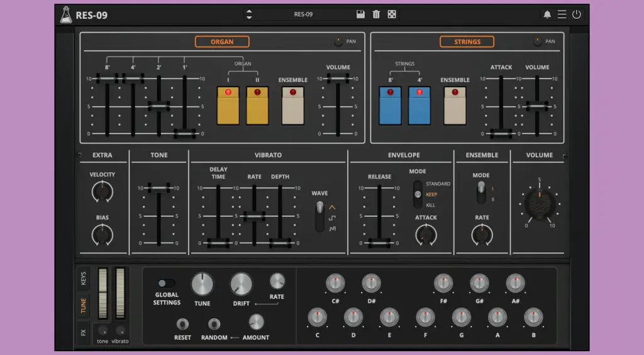Flip the Vibrato WAVE selector switch
The width and height of the screenshot is (644, 355).
tap(319, 216)
